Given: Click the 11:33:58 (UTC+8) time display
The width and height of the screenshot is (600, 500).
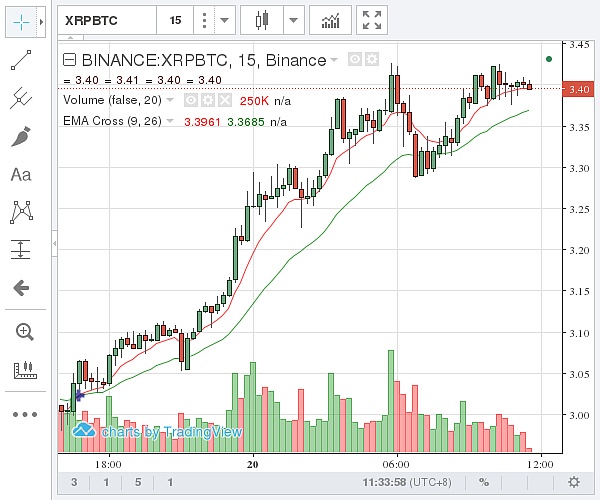Looking at the screenshot, I should point(407,482).
